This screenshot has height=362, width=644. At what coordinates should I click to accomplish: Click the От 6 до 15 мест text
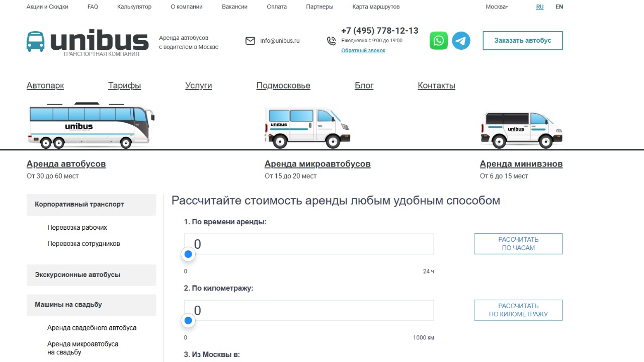504,176
